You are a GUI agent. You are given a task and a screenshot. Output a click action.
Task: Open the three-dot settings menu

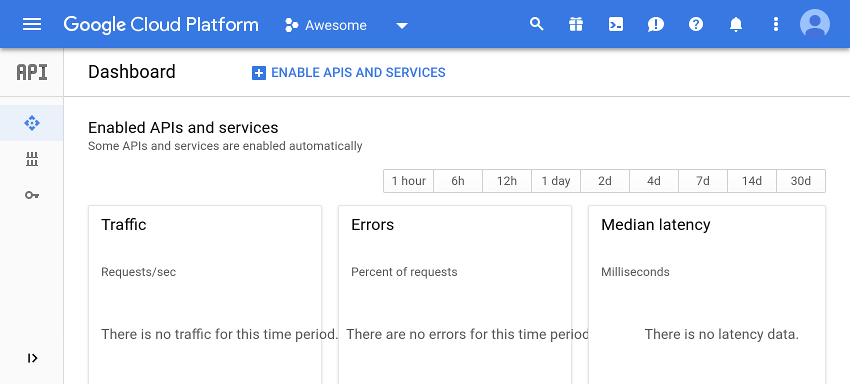[776, 24]
